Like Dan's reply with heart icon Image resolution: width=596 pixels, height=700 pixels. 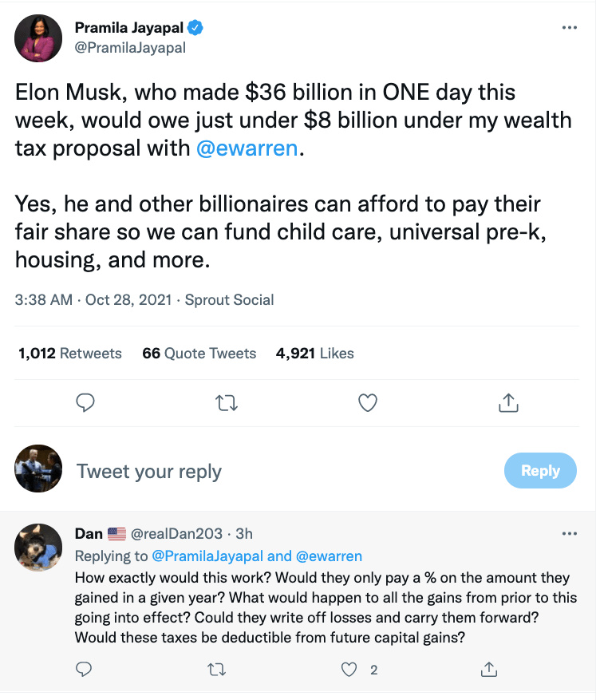(x=349, y=670)
